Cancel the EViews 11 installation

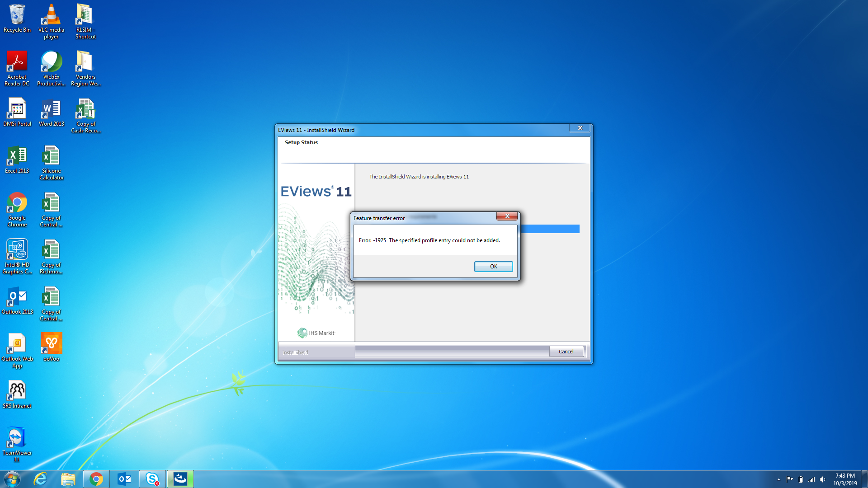566,352
